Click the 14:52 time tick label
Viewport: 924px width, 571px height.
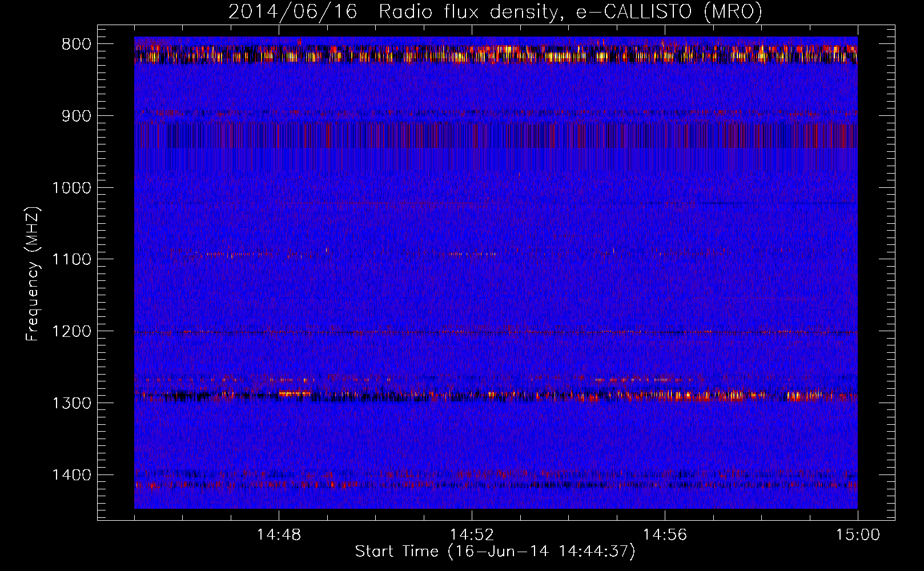pos(472,535)
